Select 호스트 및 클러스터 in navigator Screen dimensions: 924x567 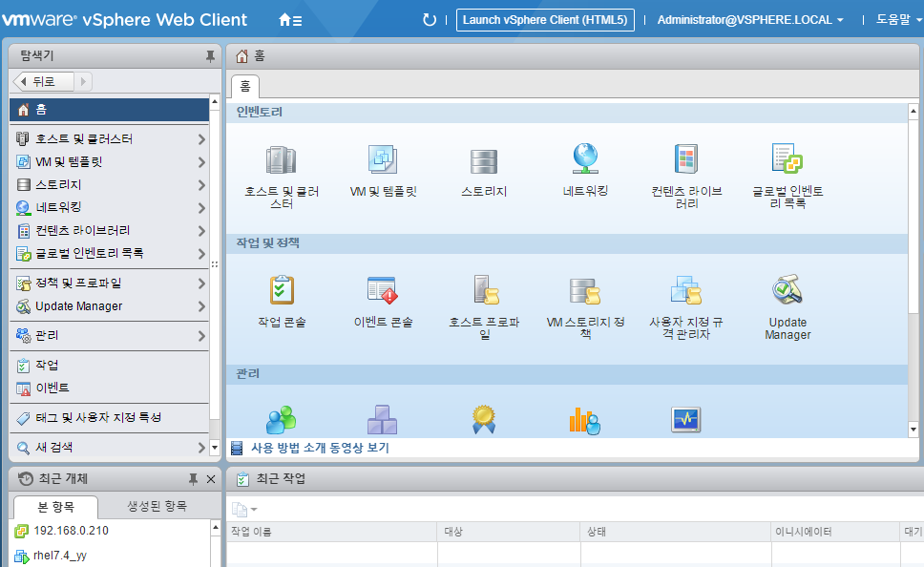point(110,139)
